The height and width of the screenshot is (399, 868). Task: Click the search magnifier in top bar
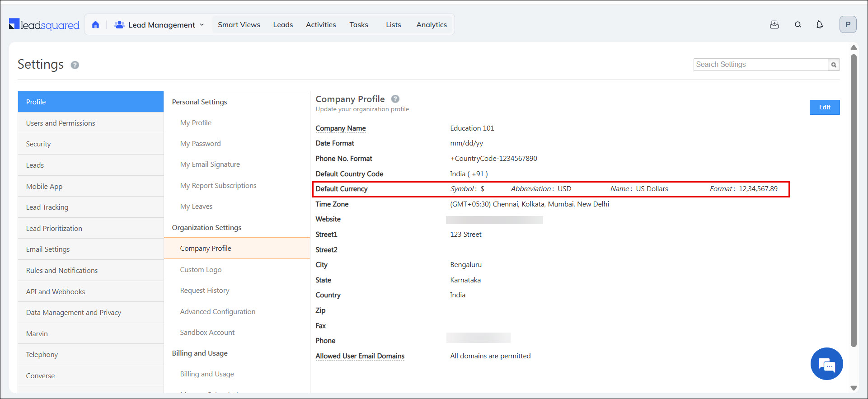pos(798,25)
